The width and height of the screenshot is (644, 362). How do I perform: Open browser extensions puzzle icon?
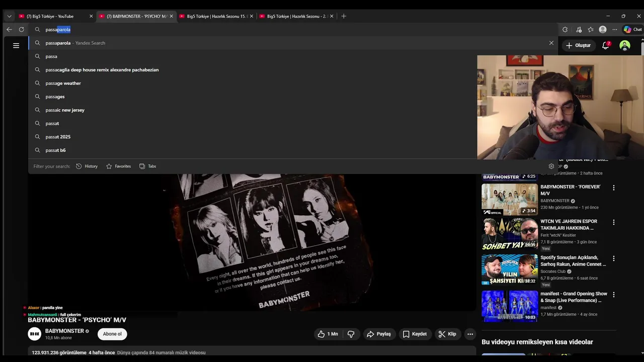tap(565, 30)
